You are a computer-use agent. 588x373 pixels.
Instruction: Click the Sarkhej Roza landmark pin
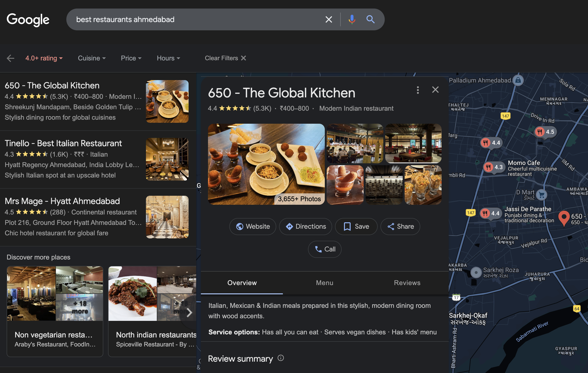tap(476, 272)
